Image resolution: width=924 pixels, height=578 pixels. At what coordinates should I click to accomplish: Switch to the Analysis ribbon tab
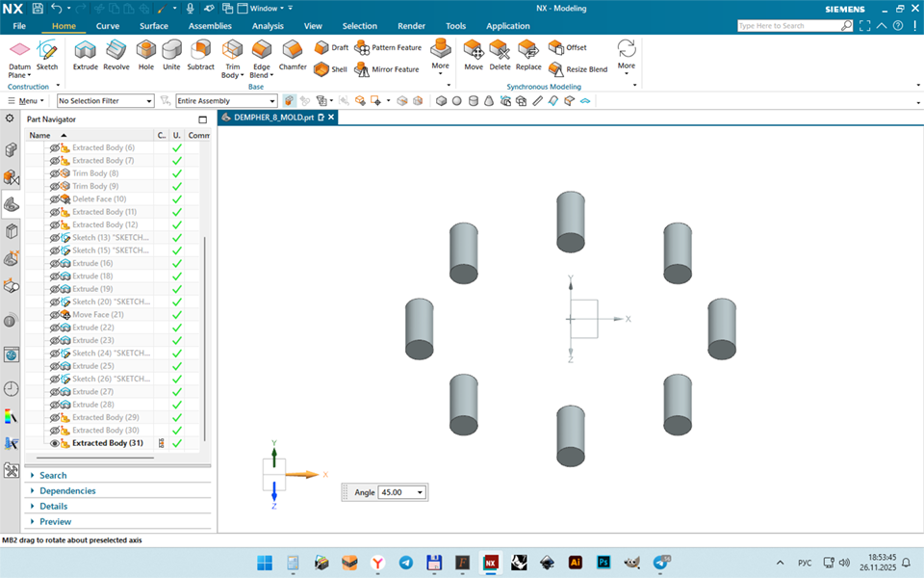pyautogui.click(x=268, y=26)
